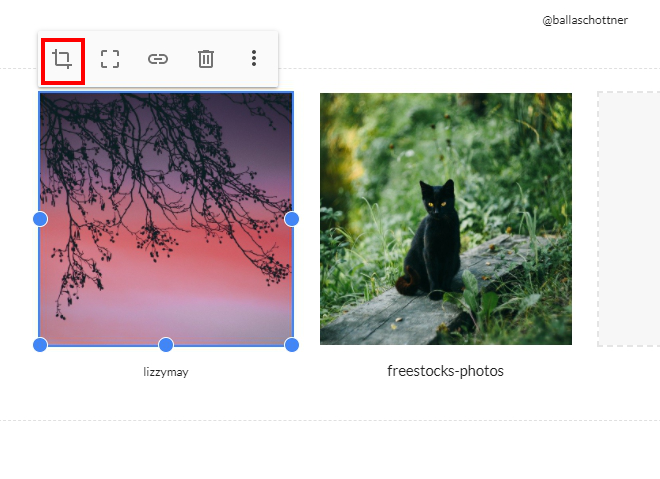Click the @ballaschottner text
This screenshot has width=660, height=479.
coord(585,20)
